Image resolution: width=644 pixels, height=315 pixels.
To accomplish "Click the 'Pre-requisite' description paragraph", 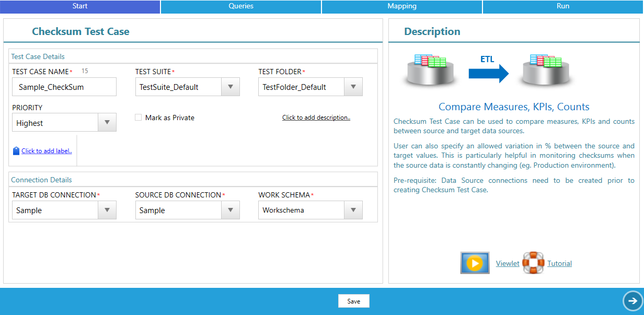I will (514, 185).
